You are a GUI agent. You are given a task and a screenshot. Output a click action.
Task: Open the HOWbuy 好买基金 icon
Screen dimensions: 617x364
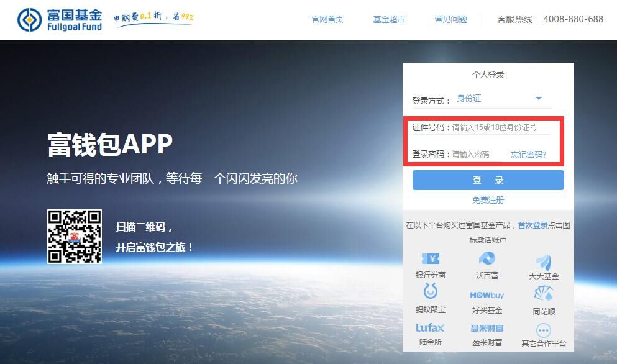click(487, 295)
